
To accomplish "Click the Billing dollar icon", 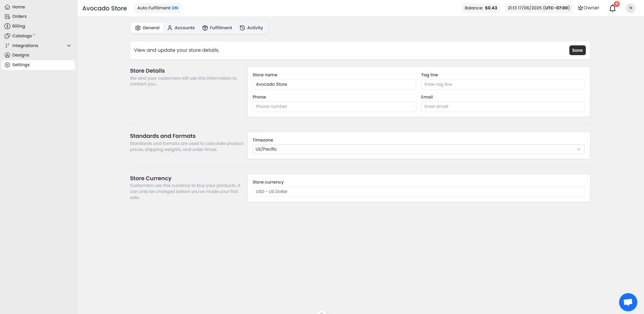I will click(7, 26).
